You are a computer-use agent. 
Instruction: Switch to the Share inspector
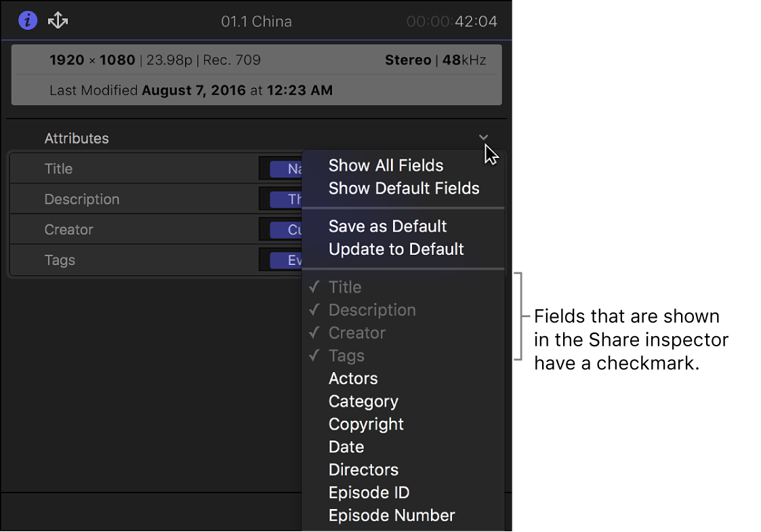pyautogui.click(x=58, y=20)
